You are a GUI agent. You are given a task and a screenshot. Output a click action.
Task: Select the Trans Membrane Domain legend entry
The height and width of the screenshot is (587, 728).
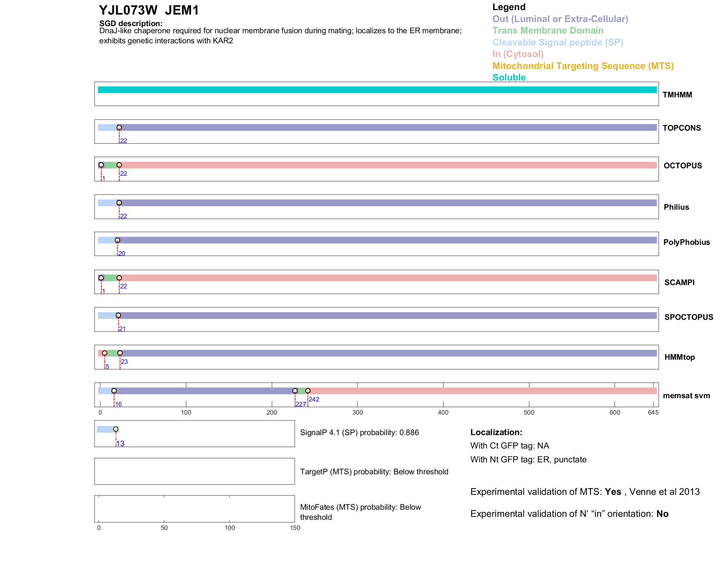coord(548,31)
